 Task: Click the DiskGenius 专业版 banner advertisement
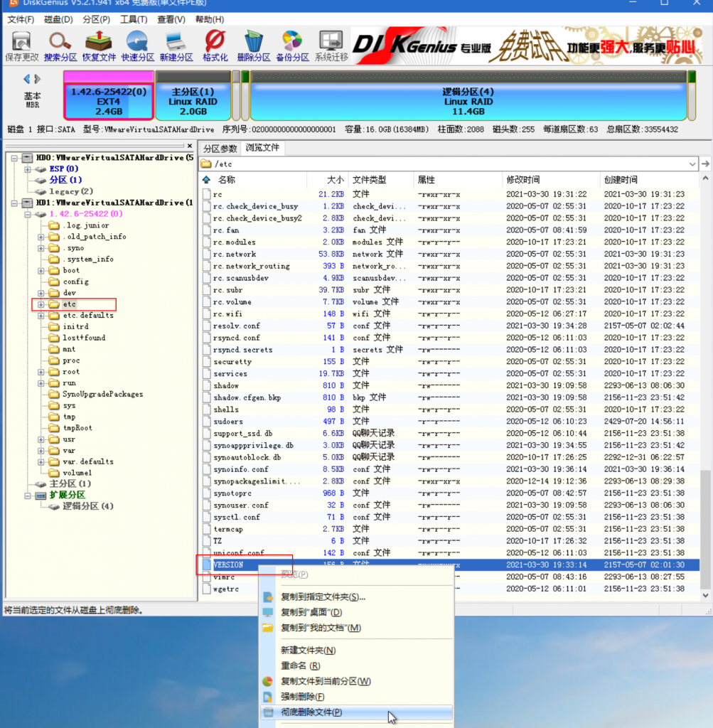pos(527,45)
